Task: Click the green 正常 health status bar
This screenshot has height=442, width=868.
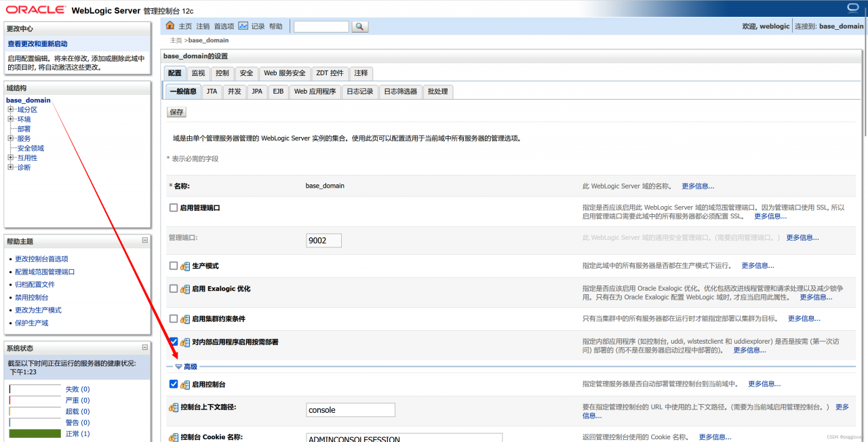Action: coord(35,433)
